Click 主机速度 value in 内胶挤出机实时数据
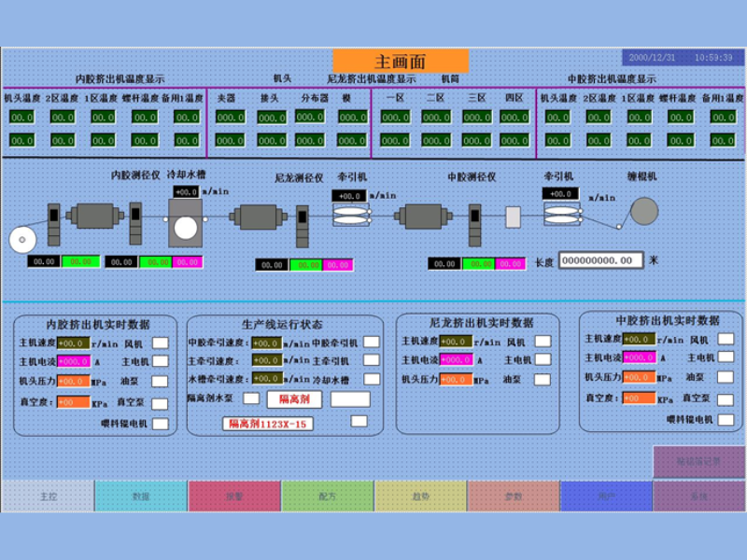The height and width of the screenshot is (560, 747). pos(74,343)
